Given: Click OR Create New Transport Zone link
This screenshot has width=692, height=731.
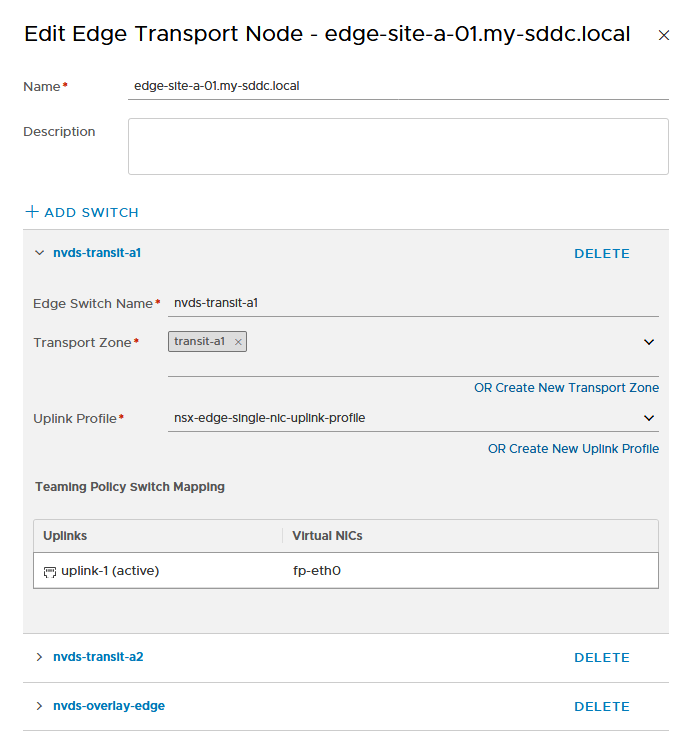Looking at the screenshot, I should pos(567,388).
